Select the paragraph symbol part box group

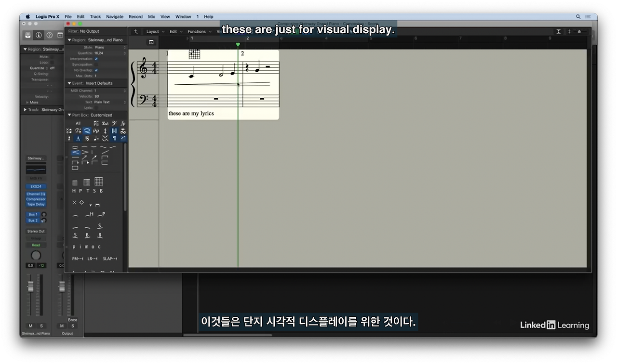[x=114, y=139]
